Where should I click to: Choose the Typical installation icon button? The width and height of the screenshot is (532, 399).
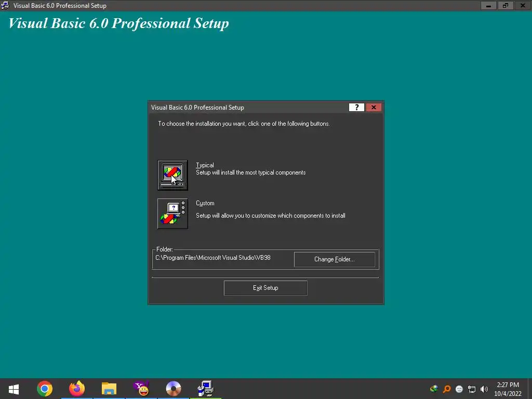pos(172,175)
